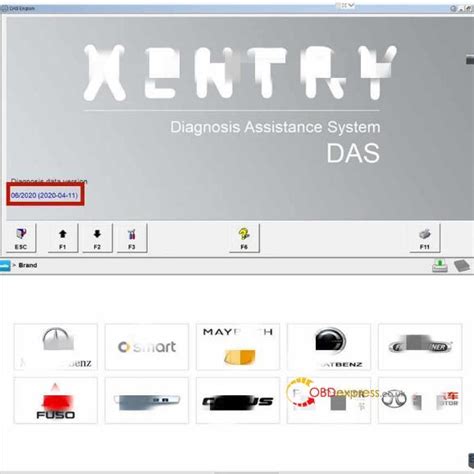Click the ESC exit button

coord(21,238)
